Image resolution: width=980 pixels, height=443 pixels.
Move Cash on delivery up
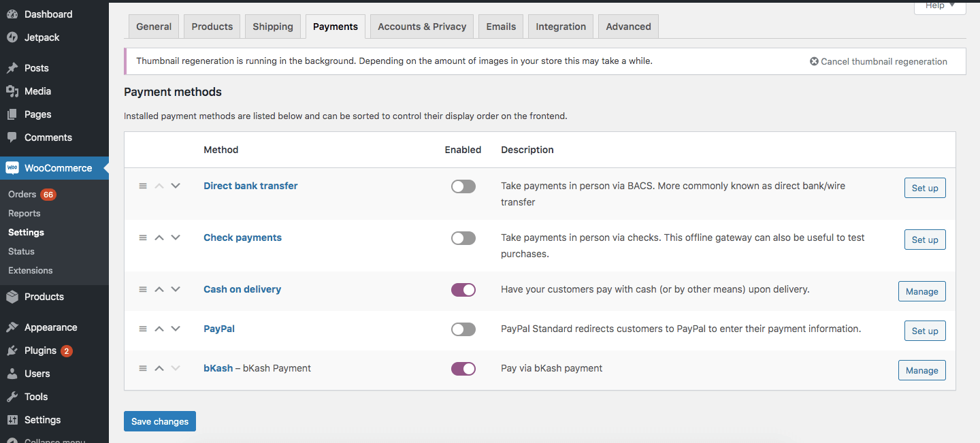159,289
